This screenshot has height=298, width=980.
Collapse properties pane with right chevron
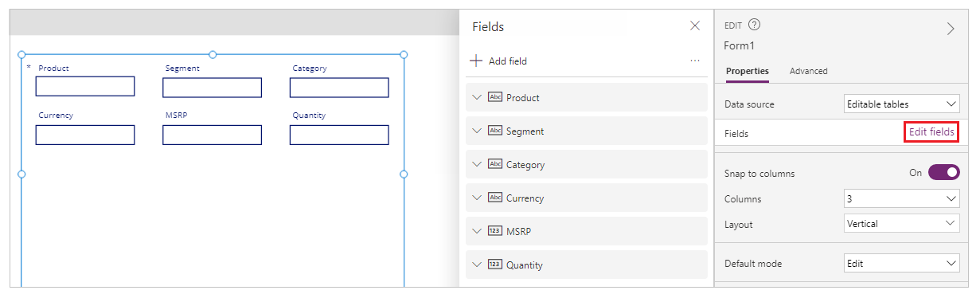(950, 29)
